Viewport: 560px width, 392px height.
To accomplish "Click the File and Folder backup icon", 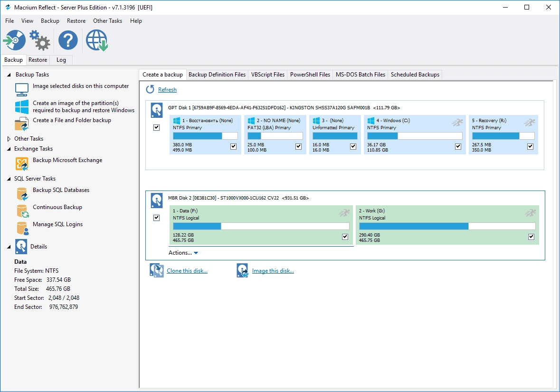I will click(x=21, y=124).
